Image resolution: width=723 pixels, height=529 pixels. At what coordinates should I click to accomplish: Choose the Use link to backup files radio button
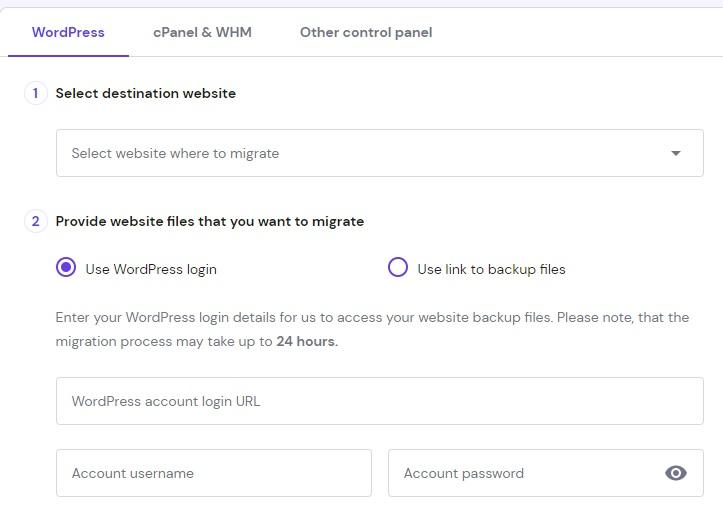tap(398, 267)
